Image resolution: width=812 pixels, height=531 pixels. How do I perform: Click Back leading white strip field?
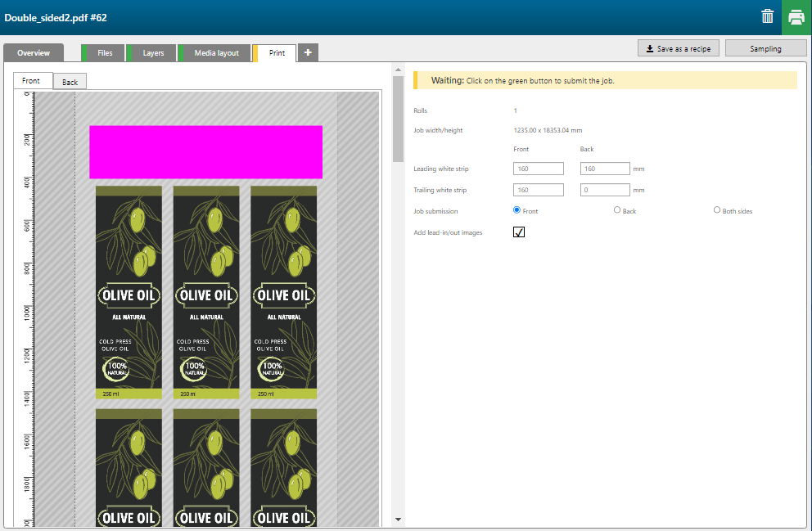tap(605, 169)
